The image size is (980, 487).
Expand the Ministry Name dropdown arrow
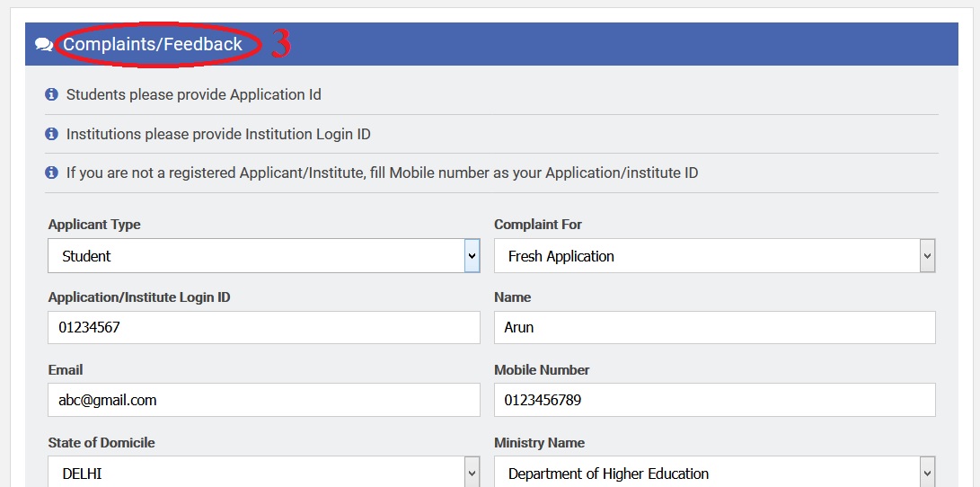(928, 474)
